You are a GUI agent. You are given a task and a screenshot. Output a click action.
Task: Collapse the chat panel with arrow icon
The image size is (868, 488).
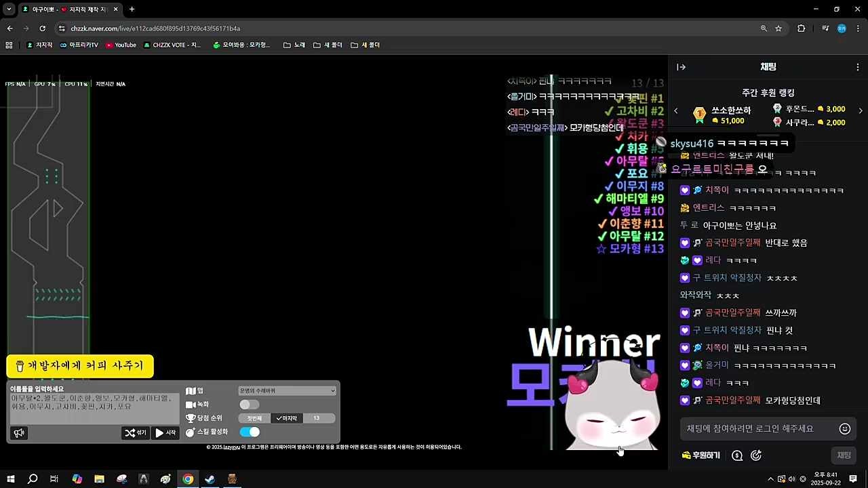click(x=682, y=67)
